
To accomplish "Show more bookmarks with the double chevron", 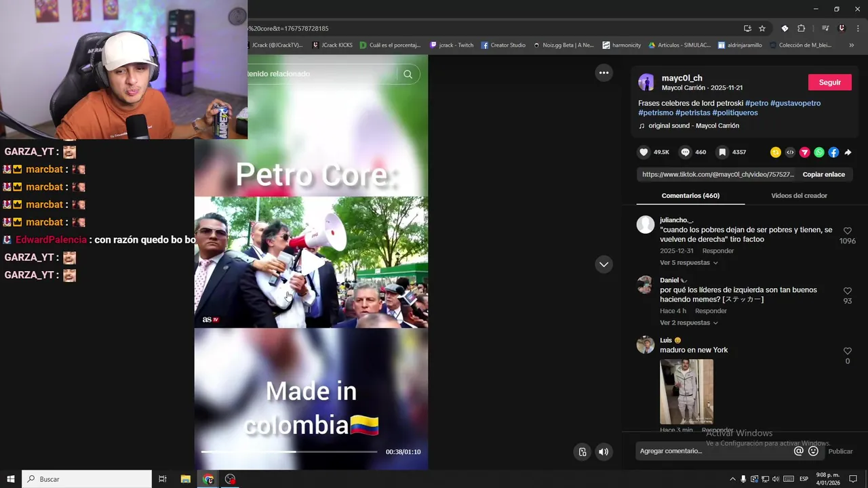I will tap(851, 45).
